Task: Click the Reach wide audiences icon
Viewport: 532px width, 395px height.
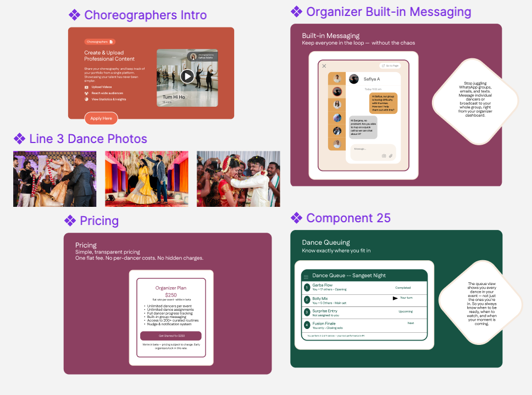Action: [x=86, y=93]
